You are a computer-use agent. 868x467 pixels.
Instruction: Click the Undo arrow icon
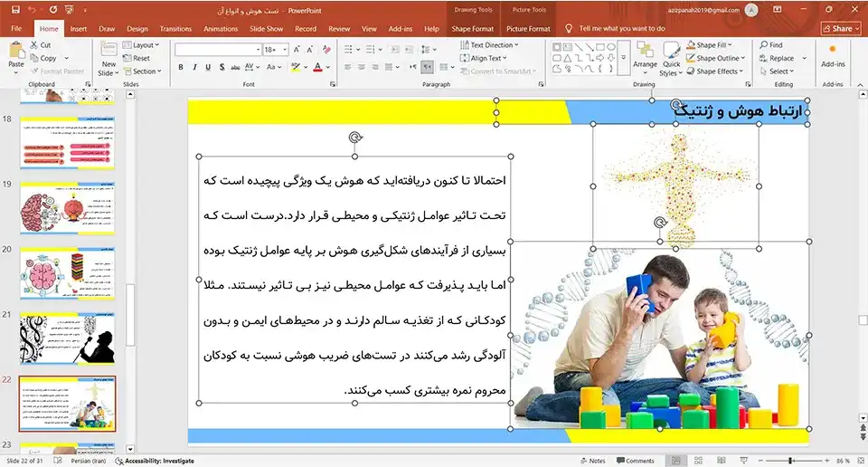point(32,10)
